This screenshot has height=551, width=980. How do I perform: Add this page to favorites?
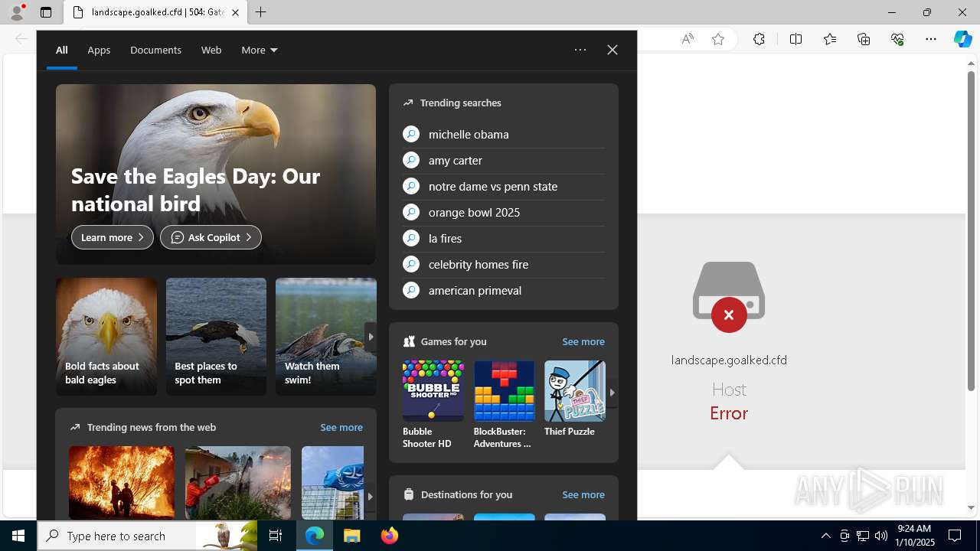coord(718,39)
